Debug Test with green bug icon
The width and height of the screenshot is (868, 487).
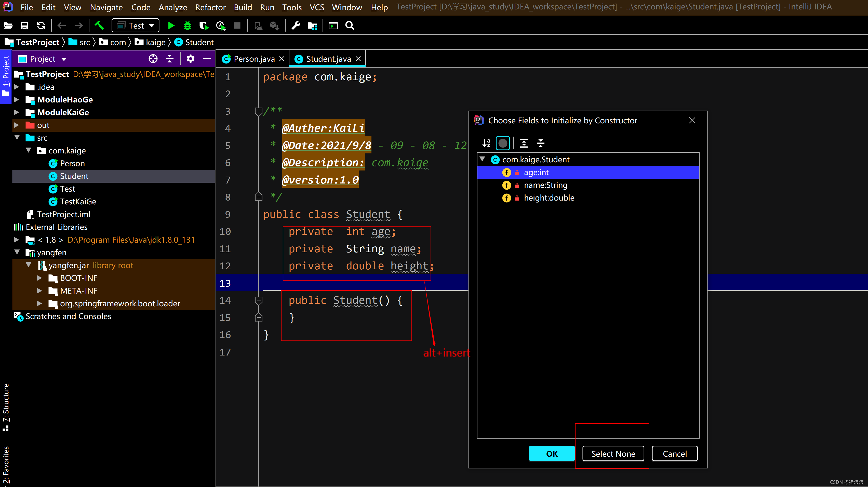tap(187, 26)
